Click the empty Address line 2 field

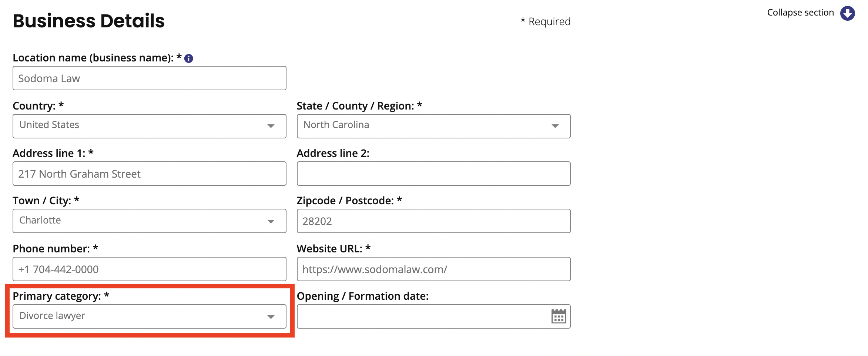pyautogui.click(x=433, y=174)
